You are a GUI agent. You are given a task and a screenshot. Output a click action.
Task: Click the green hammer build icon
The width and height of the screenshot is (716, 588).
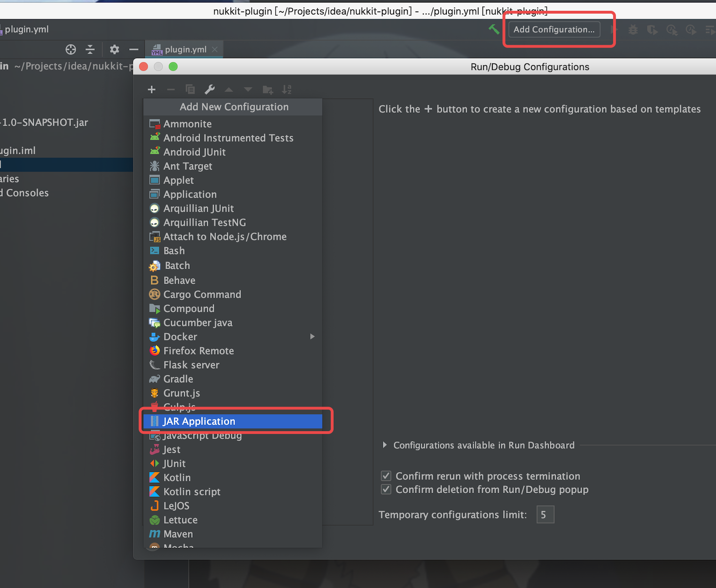[494, 30]
